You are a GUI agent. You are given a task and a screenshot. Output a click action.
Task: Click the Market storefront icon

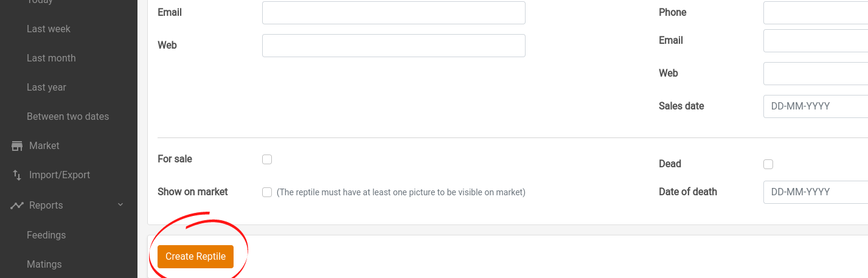click(x=16, y=146)
